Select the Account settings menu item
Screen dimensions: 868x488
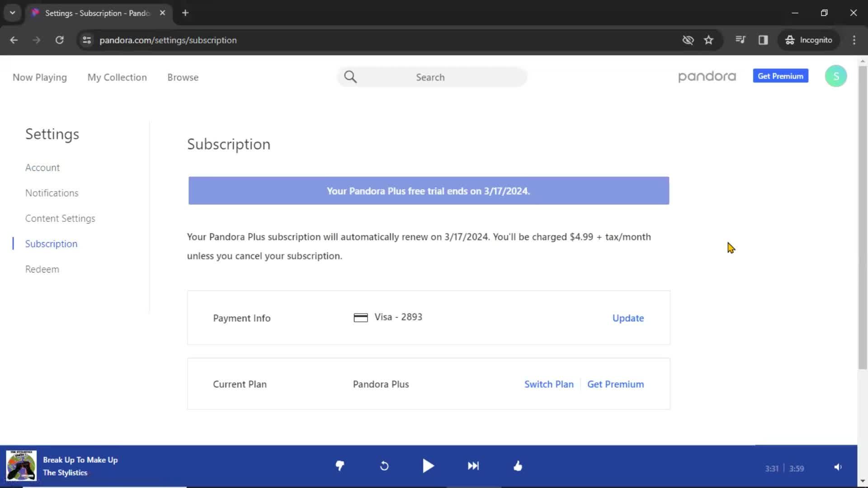(42, 168)
